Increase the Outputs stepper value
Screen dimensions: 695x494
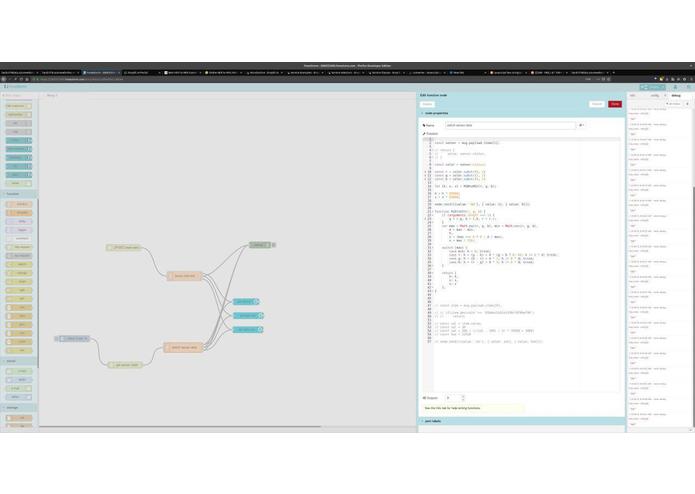point(463,396)
